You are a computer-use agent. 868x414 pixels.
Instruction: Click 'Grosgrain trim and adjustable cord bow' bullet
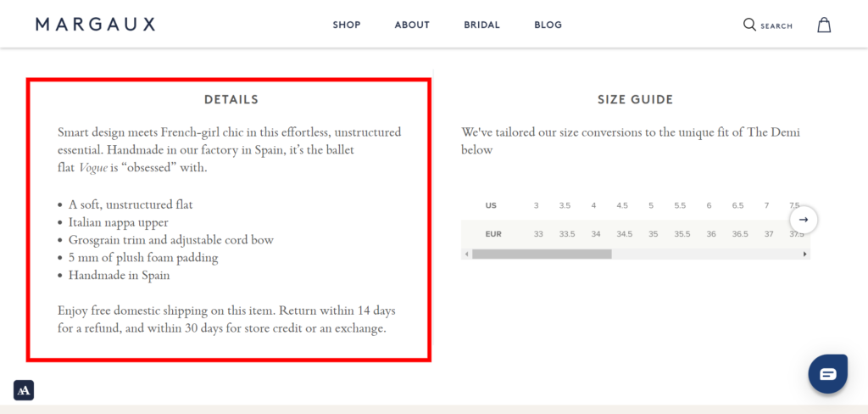[171, 240]
